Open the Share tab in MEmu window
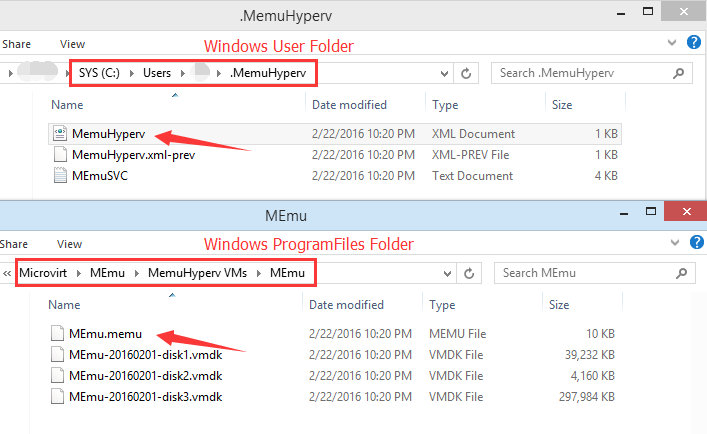 click(x=15, y=243)
